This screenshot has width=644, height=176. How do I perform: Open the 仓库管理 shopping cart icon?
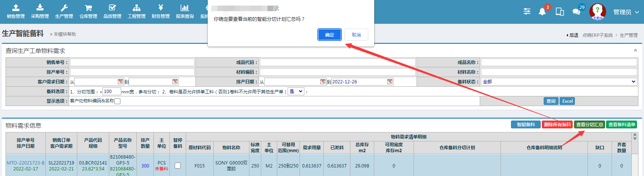click(88, 11)
